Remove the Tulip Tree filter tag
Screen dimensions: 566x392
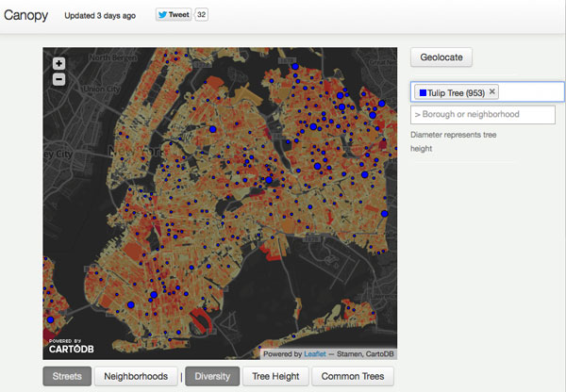[492, 92]
